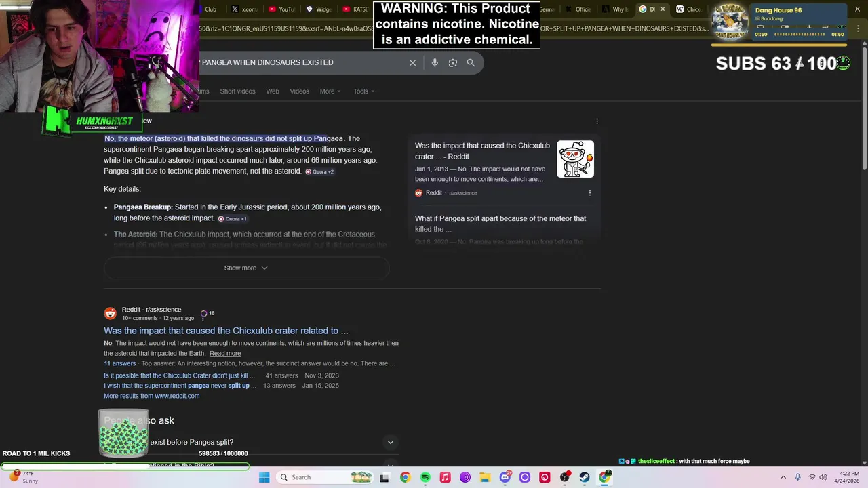Click the 'Key details:' text
The height and width of the screenshot is (488, 868).
pyautogui.click(x=122, y=189)
